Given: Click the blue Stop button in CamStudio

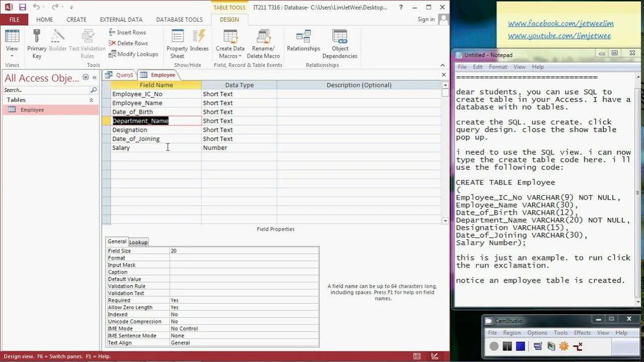Looking at the screenshot, I should click(521, 346).
